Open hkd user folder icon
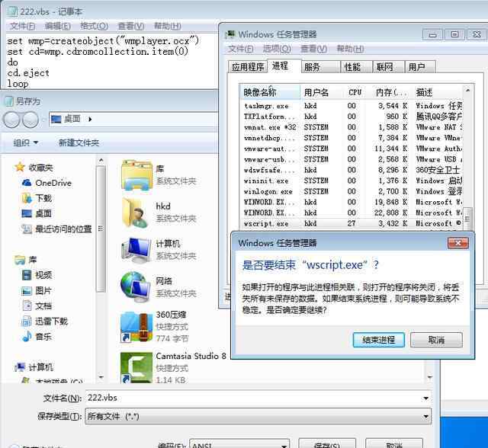Screen dimensions: 488x448 click(x=136, y=213)
